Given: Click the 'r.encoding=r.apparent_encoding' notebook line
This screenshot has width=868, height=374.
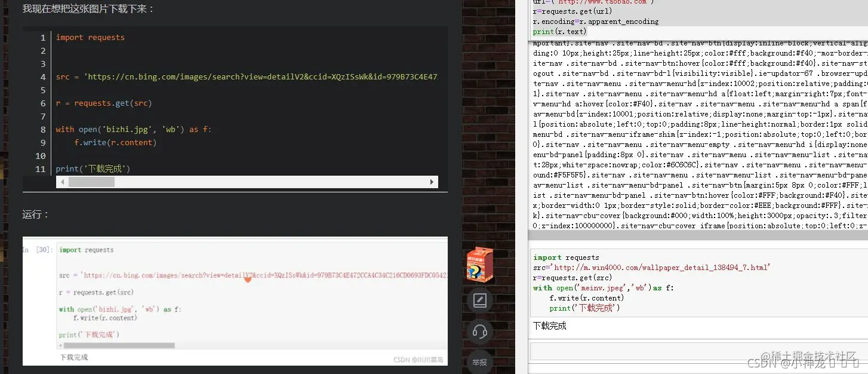Looking at the screenshot, I should click(x=596, y=22).
